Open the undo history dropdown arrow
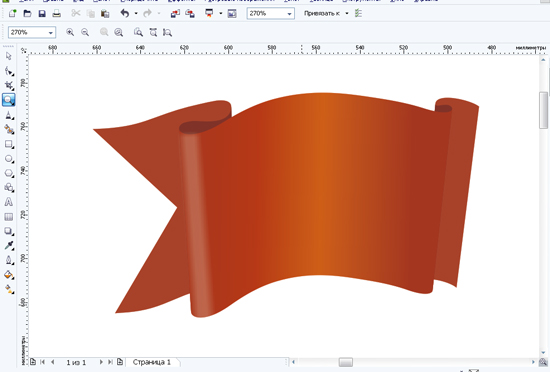 pos(136,14)
